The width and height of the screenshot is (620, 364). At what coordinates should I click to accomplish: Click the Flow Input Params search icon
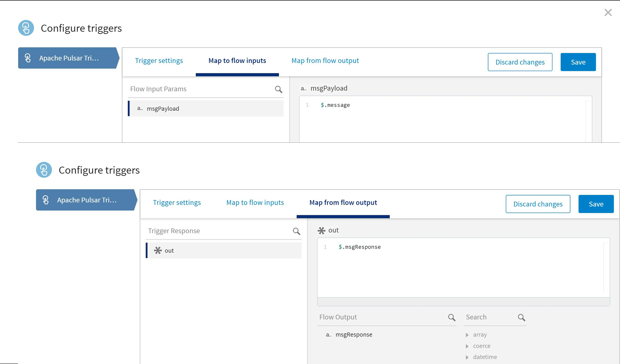279,89
